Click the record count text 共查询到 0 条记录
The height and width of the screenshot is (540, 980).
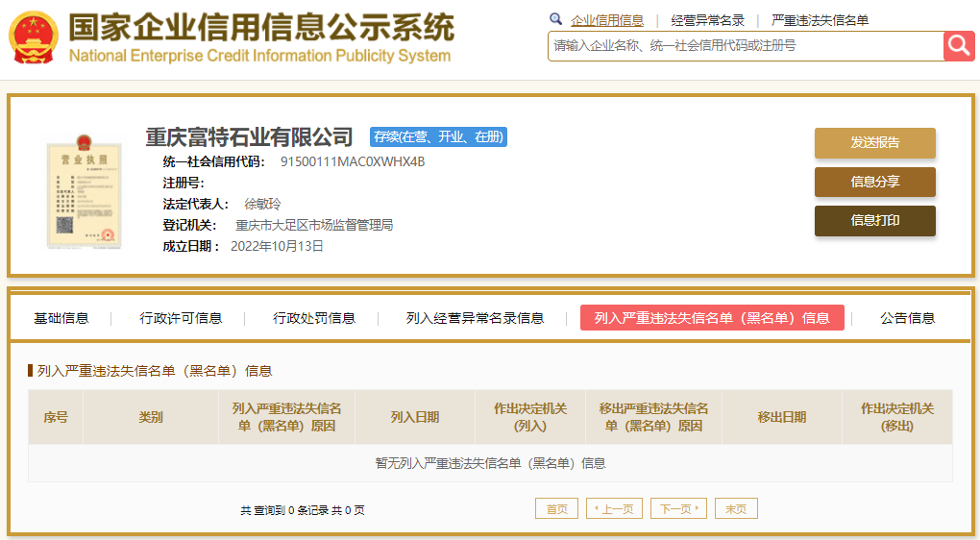285,510
